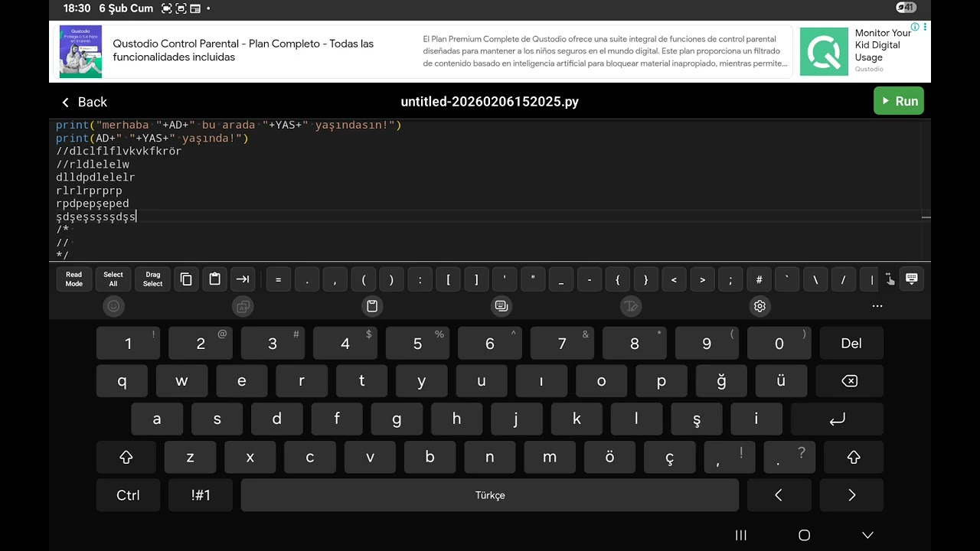Tap the ç key
This screenshot has height=551, width=980.
pos(670,457)
